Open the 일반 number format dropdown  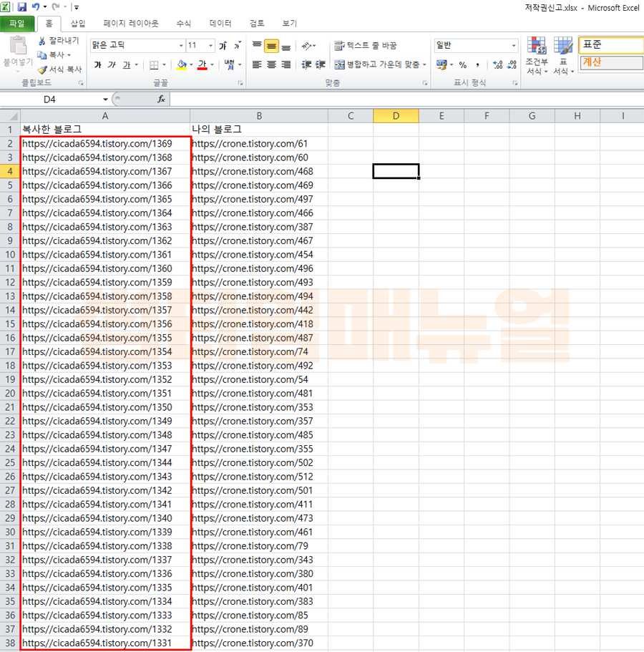514,45
